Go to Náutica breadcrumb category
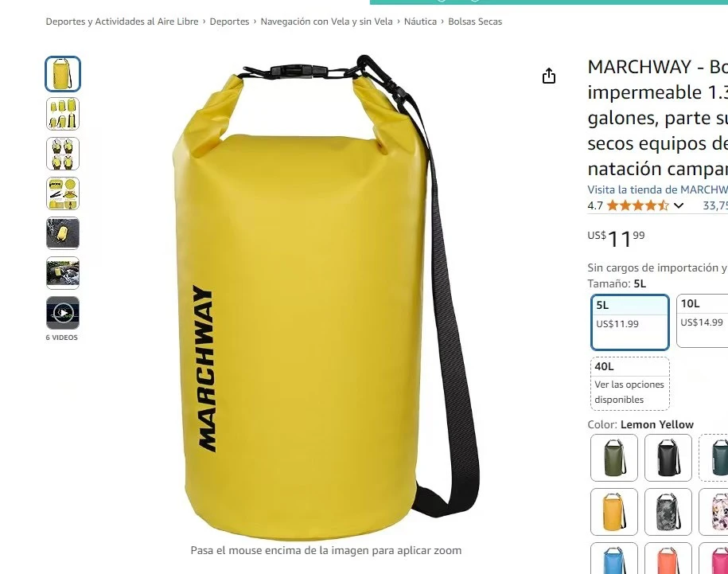Viewport: 728px width, 574px height. (420, 21)
